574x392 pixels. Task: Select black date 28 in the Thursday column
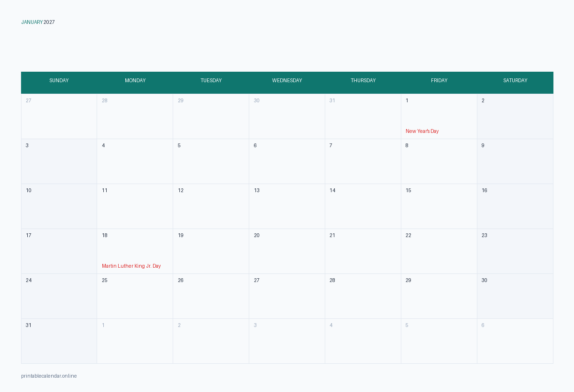pos(332,281)
